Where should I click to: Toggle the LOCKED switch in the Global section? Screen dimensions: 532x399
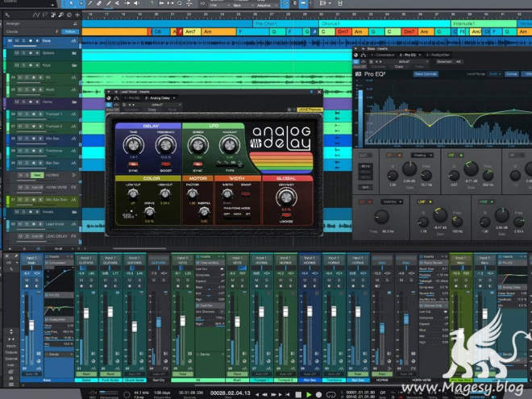[x=286, y=215]
